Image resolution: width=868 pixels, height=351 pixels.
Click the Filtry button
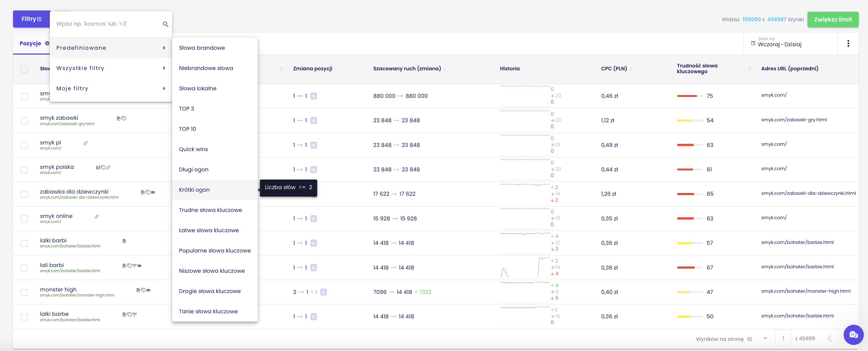[x=32, y=19]
